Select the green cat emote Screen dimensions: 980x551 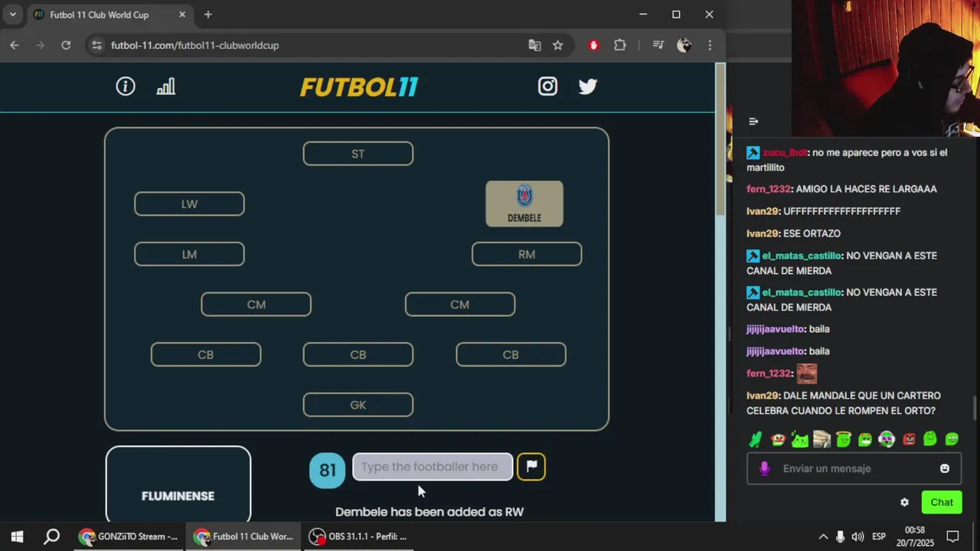coord(799,439)
